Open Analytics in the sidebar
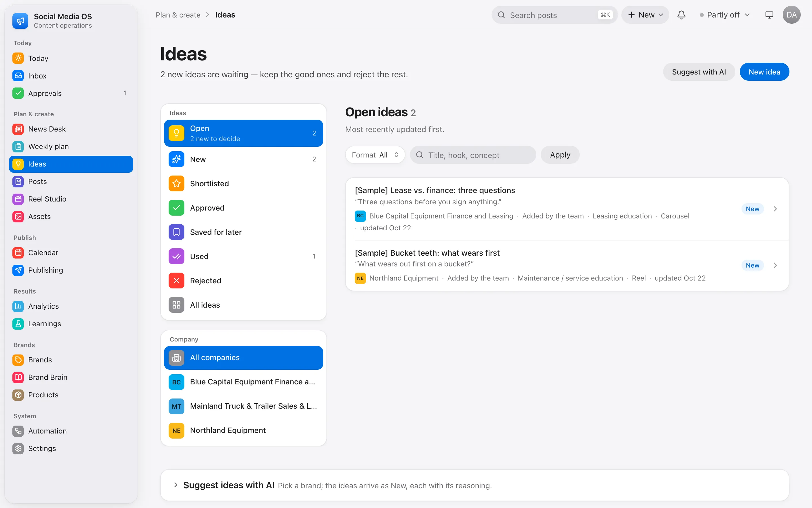This screenshot has height=508, width=812. pos(71,306)
